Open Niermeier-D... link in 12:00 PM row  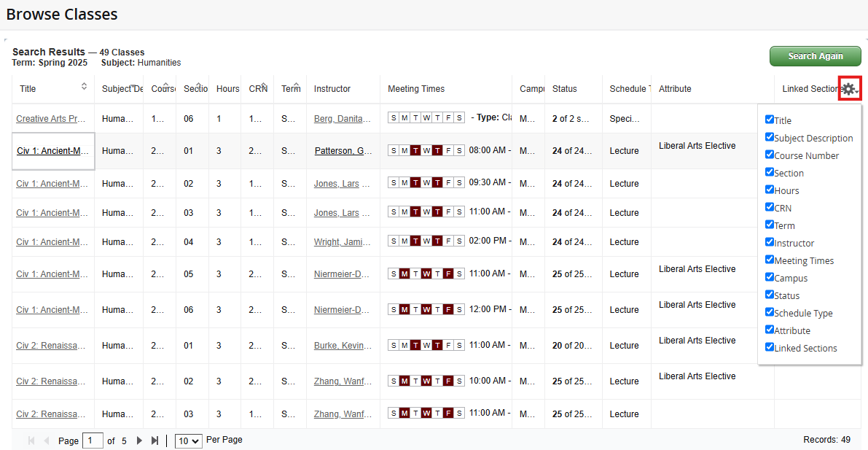[342, 310]
